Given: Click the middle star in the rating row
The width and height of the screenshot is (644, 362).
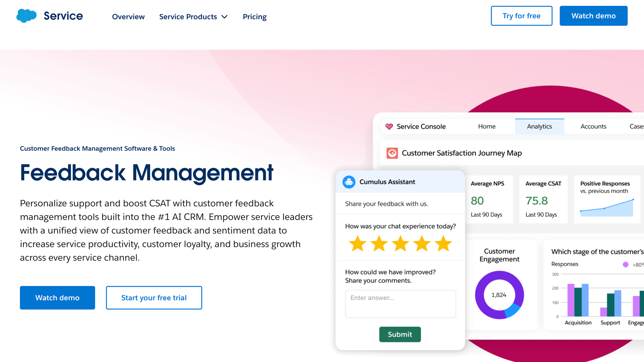Looking at the screenshot, I should (x=400, y=244).
